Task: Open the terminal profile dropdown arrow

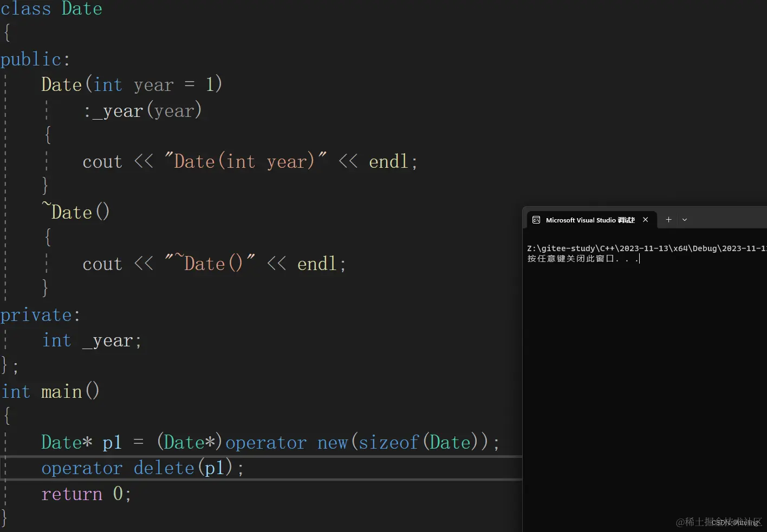Action: point(685,220)
